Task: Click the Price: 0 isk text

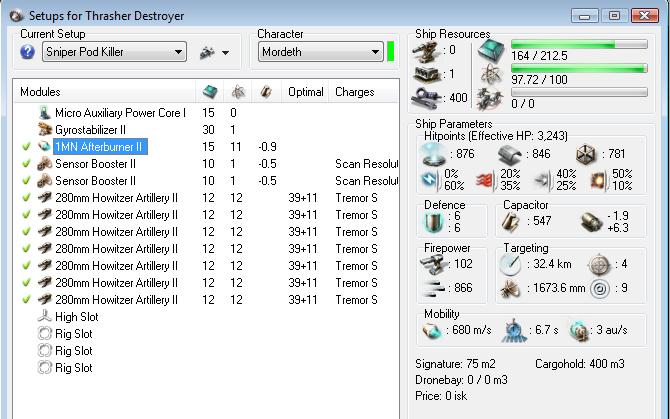Action: point(441,396)
